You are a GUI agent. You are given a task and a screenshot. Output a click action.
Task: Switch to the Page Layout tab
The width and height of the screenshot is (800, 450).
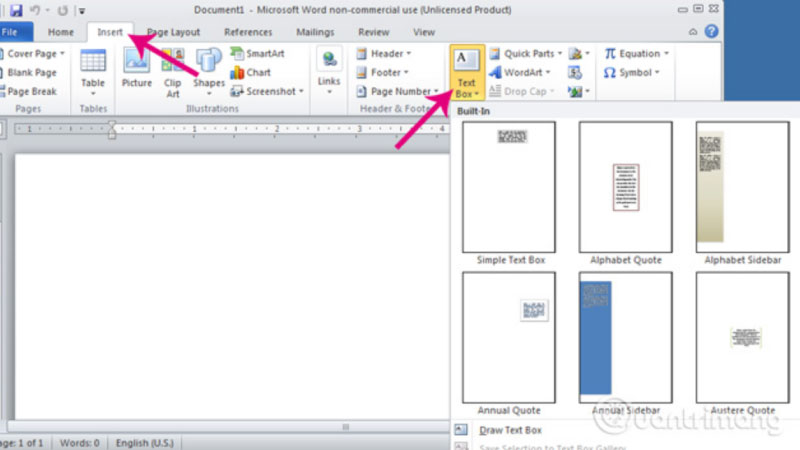171,32
